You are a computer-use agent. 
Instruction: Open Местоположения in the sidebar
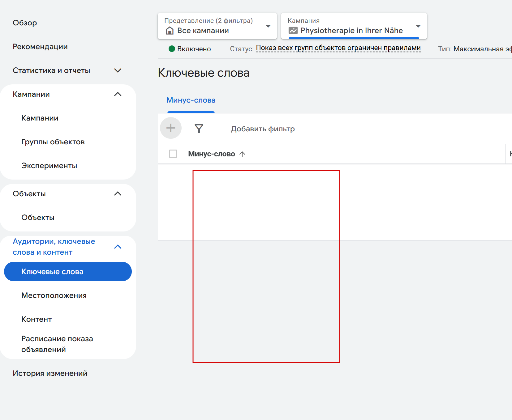54,295
